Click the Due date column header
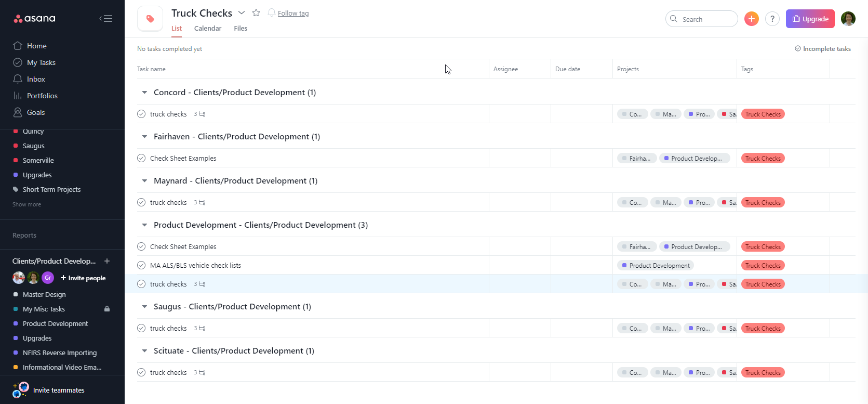Viewport: 868px width, 404px height. (x=568, y=69)
